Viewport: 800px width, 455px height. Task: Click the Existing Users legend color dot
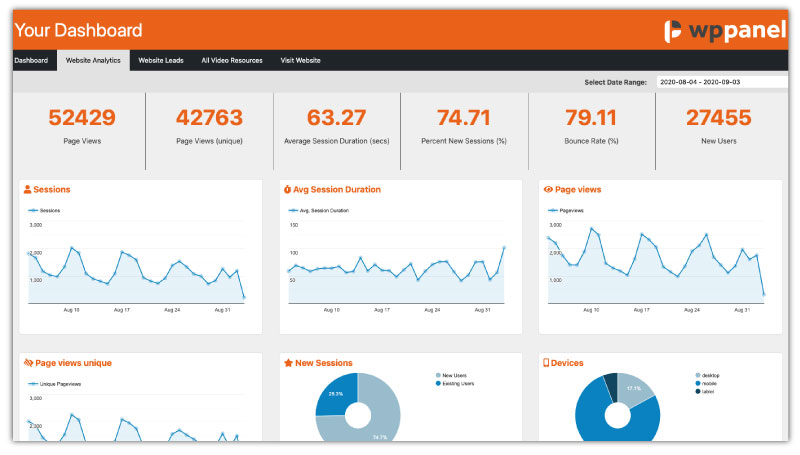click(x=438, y=384)
